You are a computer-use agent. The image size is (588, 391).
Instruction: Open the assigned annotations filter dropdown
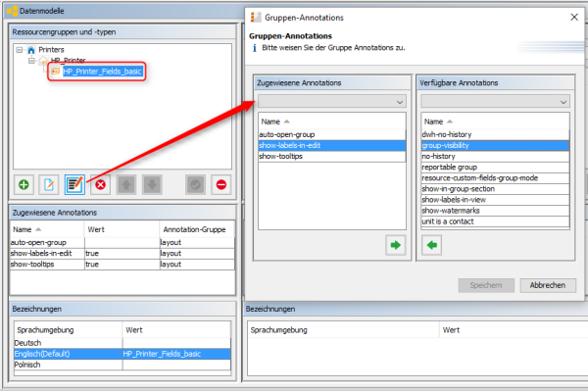332,102
